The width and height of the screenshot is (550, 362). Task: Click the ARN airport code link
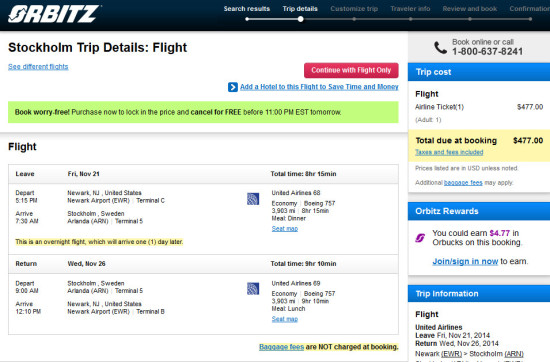pyautogui.click(x=514, y=354)
